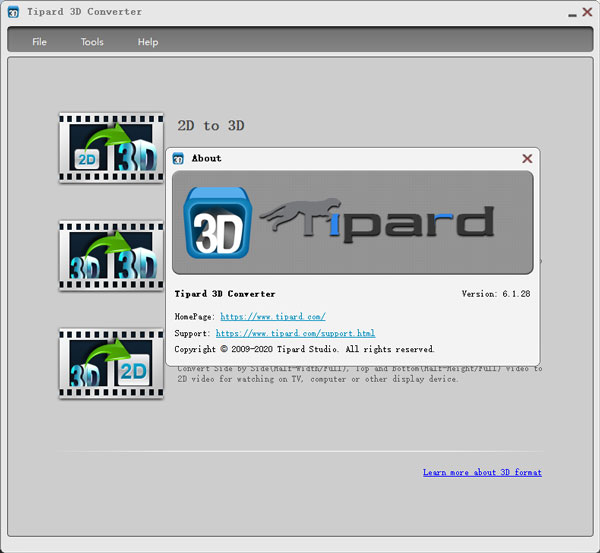Visit the HomePage link https://www.tipard.com/
600x553 pixels.
272,316
